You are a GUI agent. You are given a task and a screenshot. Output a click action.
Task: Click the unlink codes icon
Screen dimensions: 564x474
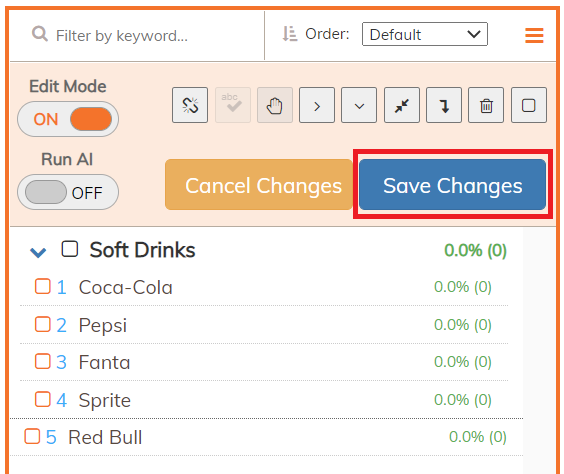point(190,105)
